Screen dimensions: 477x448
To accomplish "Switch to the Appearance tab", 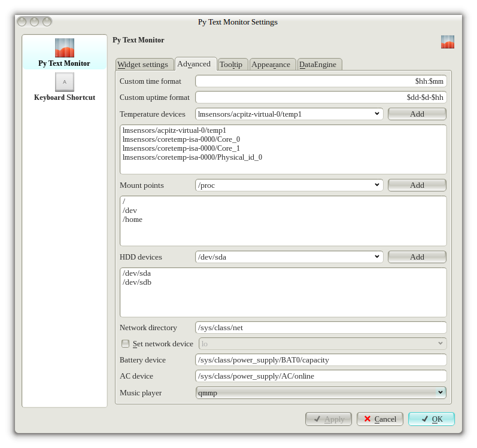I will [271, 65].
